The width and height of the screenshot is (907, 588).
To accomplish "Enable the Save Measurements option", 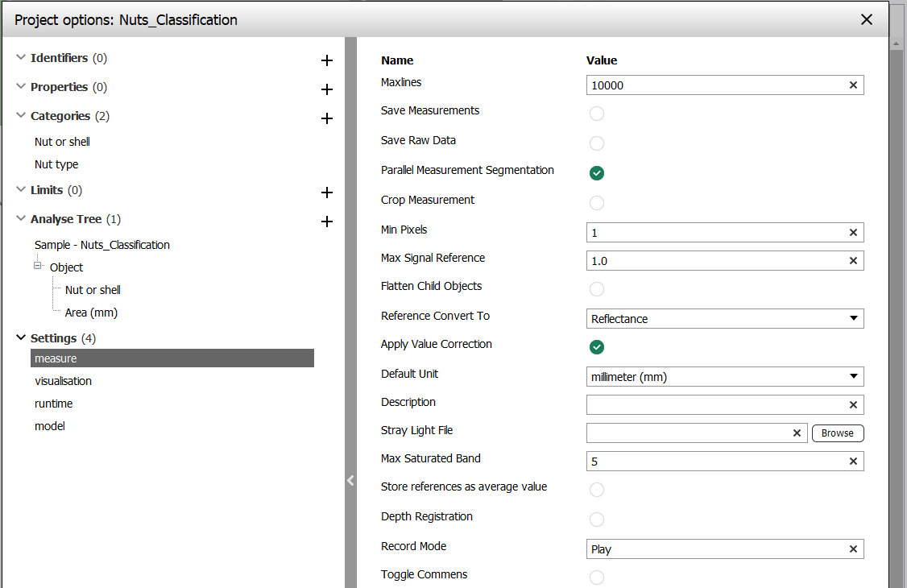I will tap(597, 114).
